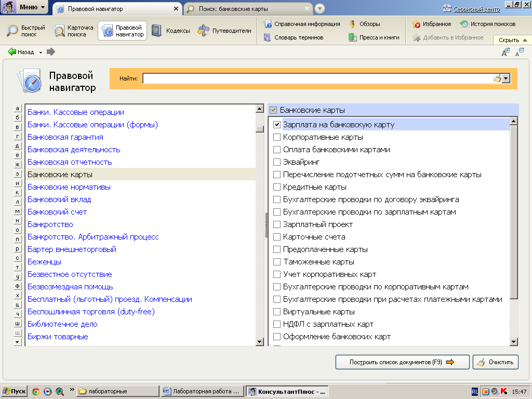Check Зарплатный проект checkbox
Screen dimensions: 532x399
coord(277,224)
